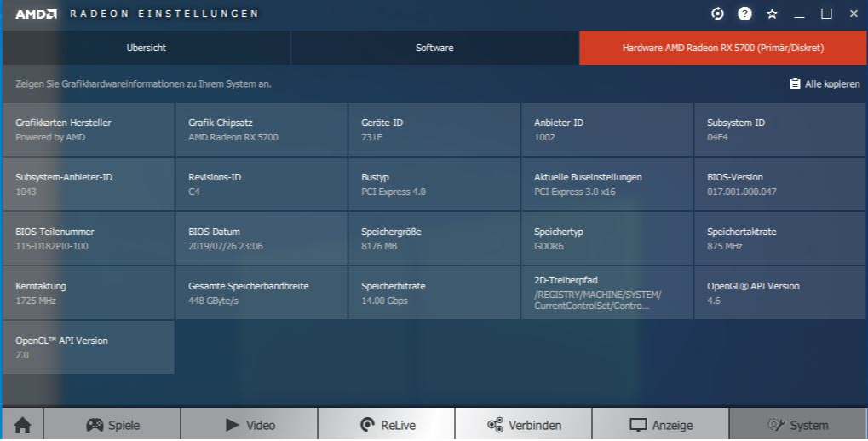
Task: Open the Verbinden section
Action: pyautogui.click(x=524, y=425)
